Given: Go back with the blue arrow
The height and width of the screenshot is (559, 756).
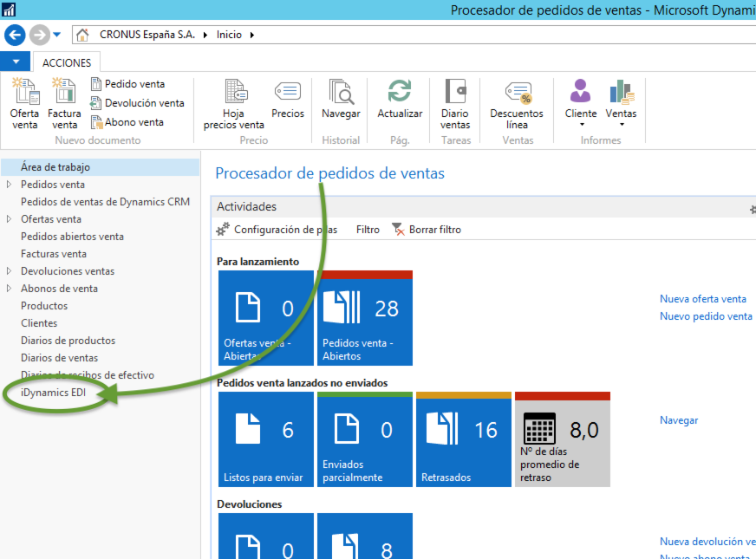Looking at the screenshot, I should pyautogui.click(x=15, y=35).
